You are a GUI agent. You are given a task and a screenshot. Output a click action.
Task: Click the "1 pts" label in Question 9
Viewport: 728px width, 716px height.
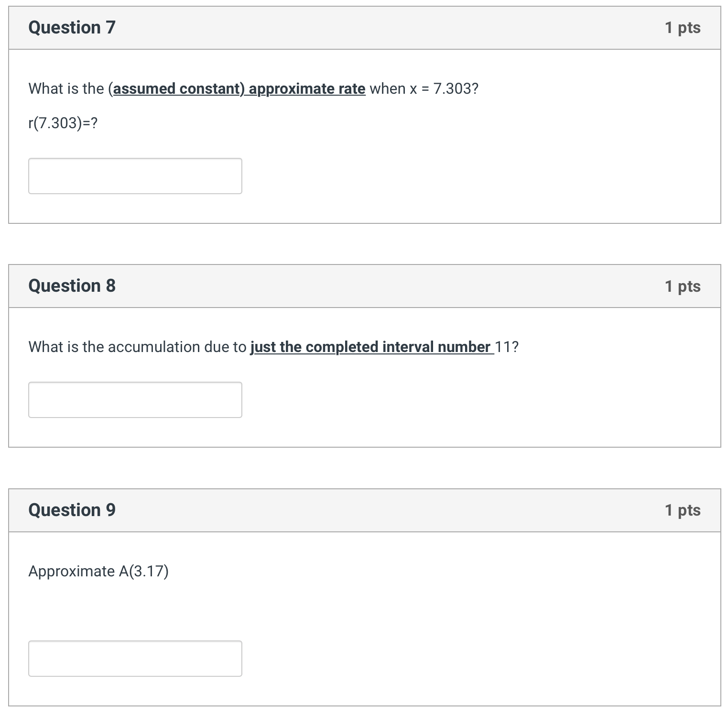coord(682,510)
